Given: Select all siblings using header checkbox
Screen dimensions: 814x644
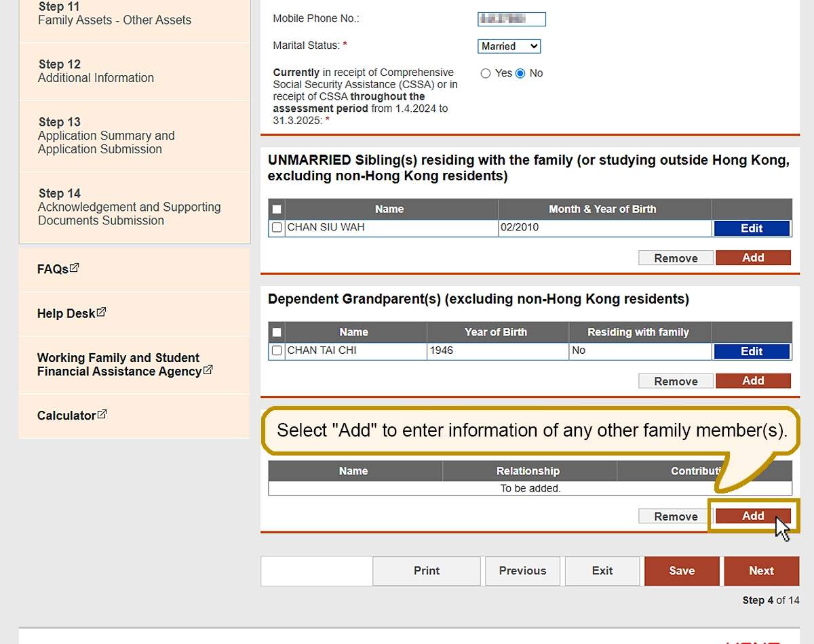Looking at the screenshot, I should (277, 209).
